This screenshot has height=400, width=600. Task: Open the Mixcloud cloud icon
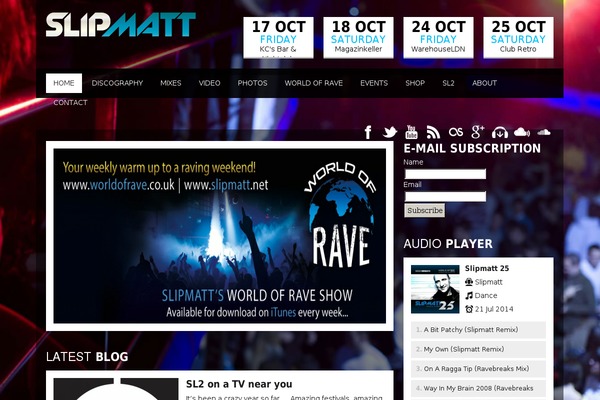pyautogui.click(x=522, y=132)
